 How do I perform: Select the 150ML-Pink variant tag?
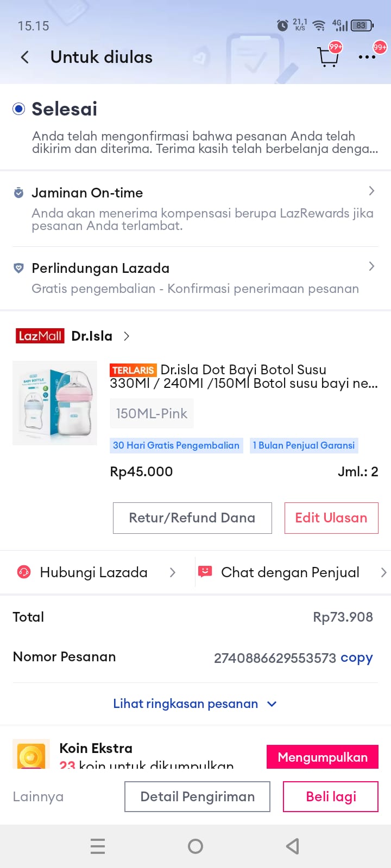point(152,413)
